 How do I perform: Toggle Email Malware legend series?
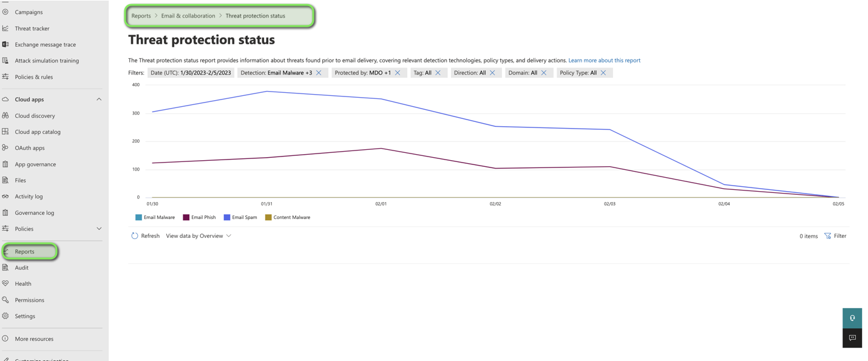155,217
